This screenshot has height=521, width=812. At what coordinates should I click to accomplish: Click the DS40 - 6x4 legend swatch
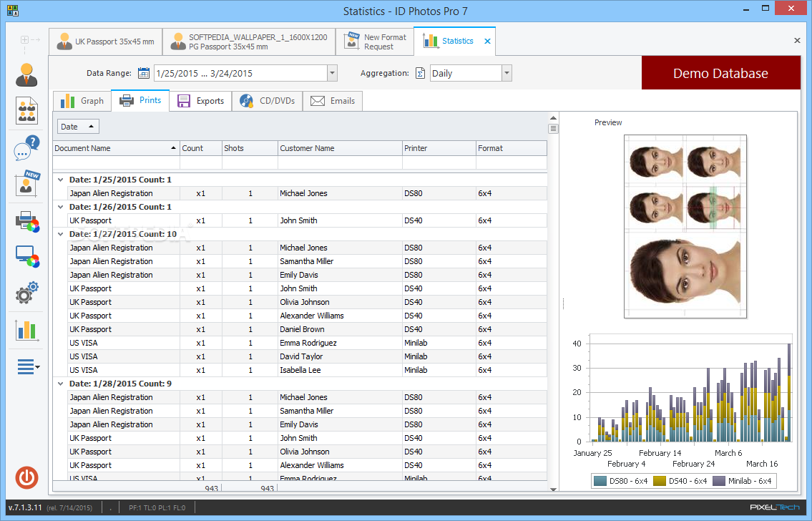click(659, 481)
